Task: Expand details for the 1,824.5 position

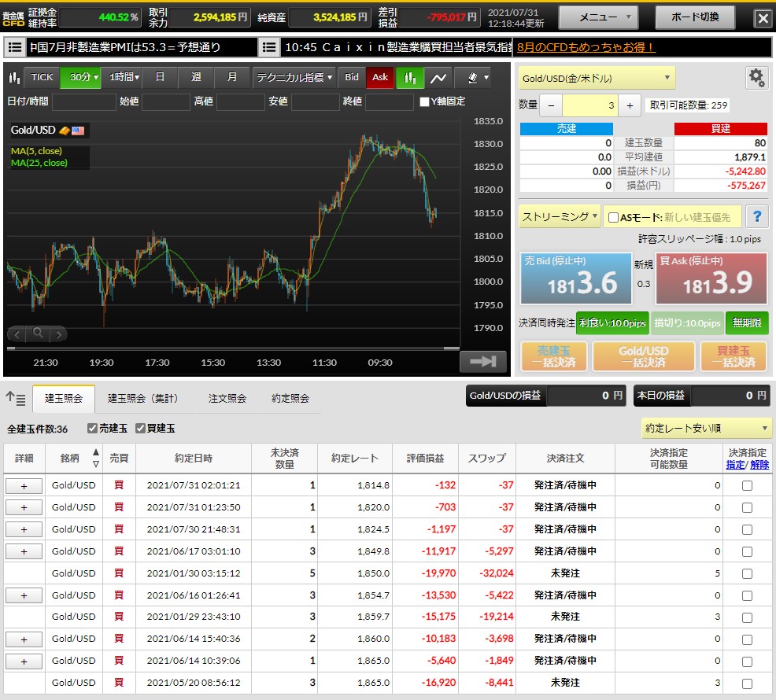Action: click(24, 530)
